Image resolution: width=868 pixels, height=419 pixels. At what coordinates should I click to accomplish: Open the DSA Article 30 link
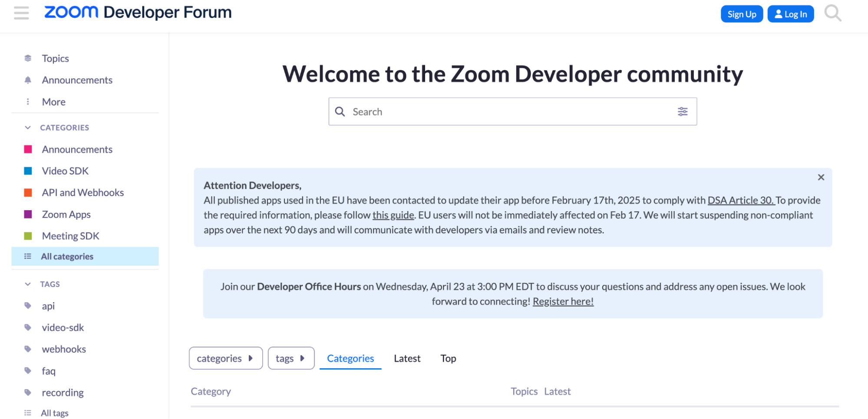(741, 200)
